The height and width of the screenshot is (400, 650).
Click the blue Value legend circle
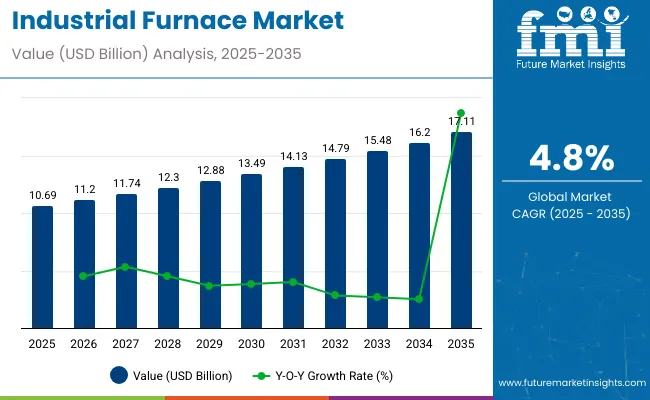point(119,375)
